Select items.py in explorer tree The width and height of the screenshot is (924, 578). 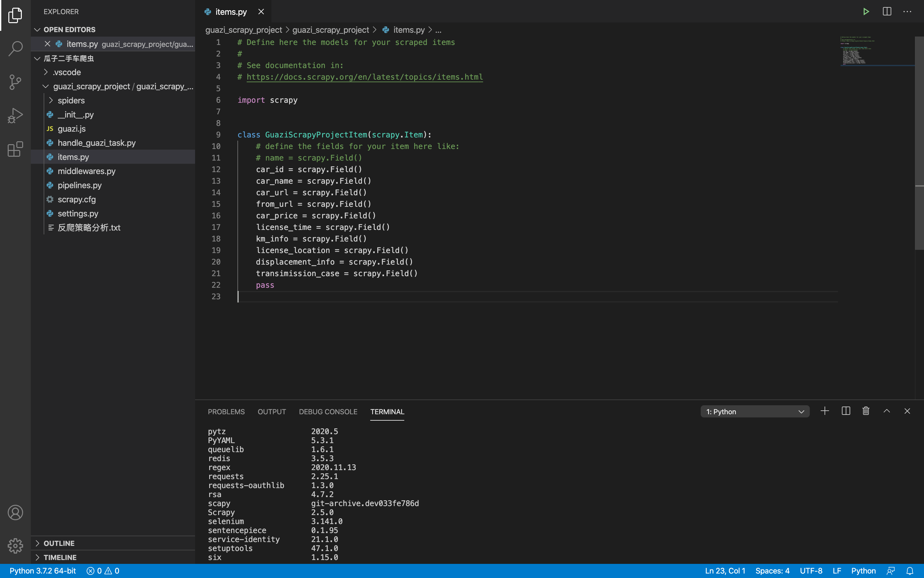[x=73, y=157]
